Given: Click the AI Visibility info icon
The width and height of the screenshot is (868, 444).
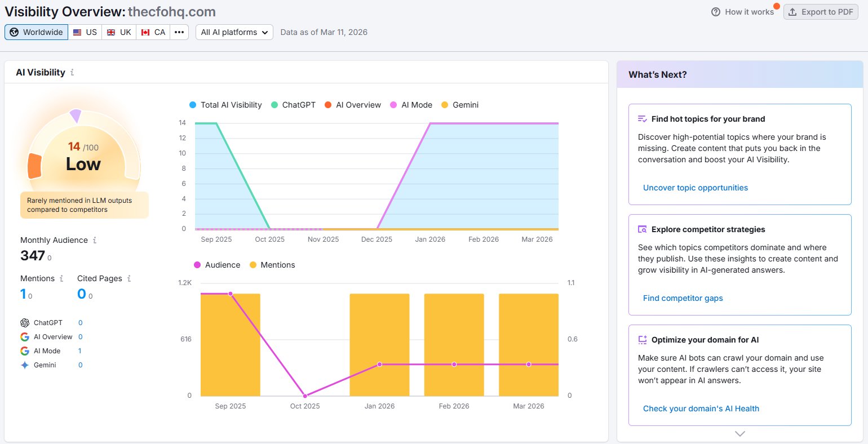Looking at the screenshot, I should click(72, 72).
